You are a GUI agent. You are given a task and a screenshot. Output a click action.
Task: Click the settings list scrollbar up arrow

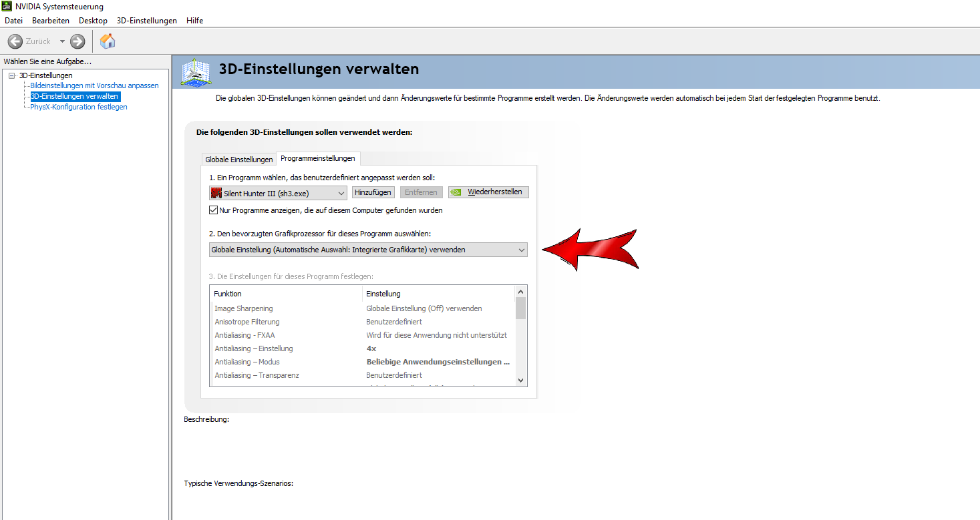pyautogui.click(x=521, y=292)
